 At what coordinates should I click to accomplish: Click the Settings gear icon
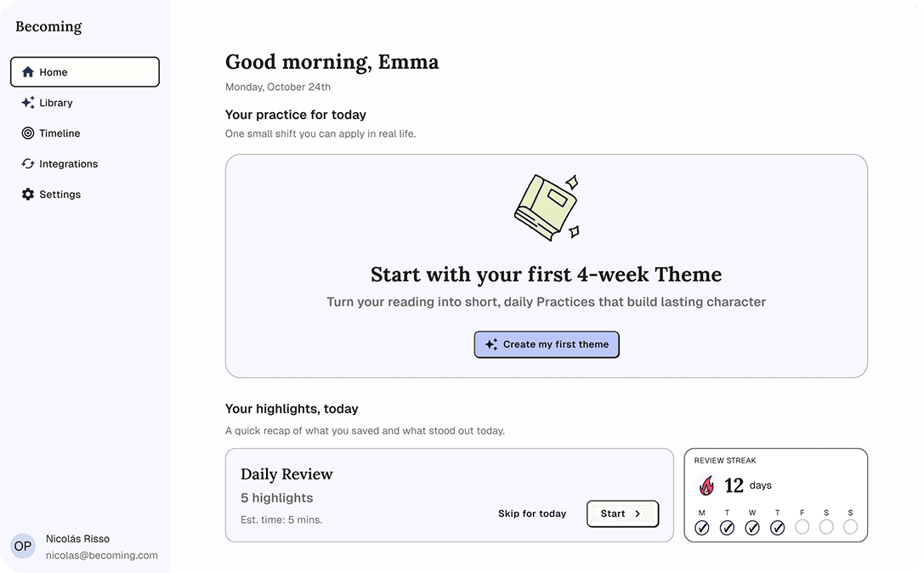coord(28,195)
